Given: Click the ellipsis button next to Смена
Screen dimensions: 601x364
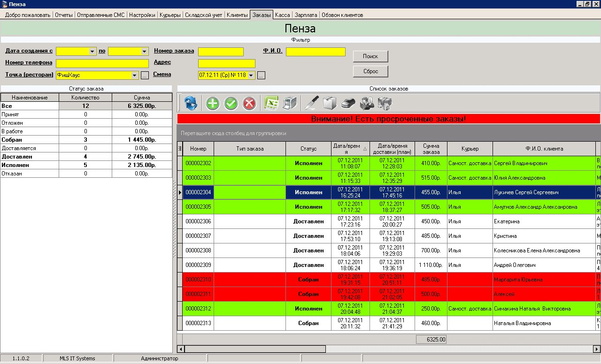Looking at the screenshot, I should pyautogui.click(x=262, y=75).
